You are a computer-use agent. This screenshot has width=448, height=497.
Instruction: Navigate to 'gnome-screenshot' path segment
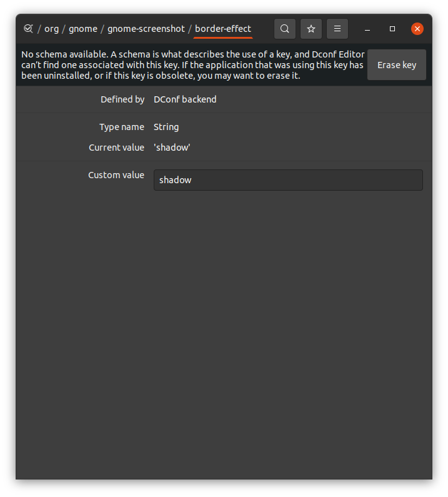point(146,29)
